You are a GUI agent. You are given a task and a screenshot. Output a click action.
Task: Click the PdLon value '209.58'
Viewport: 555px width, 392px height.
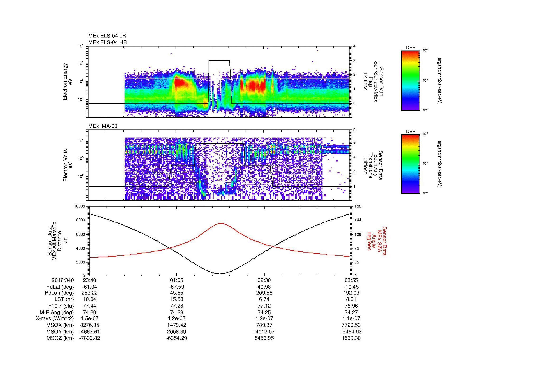(264, 293)
